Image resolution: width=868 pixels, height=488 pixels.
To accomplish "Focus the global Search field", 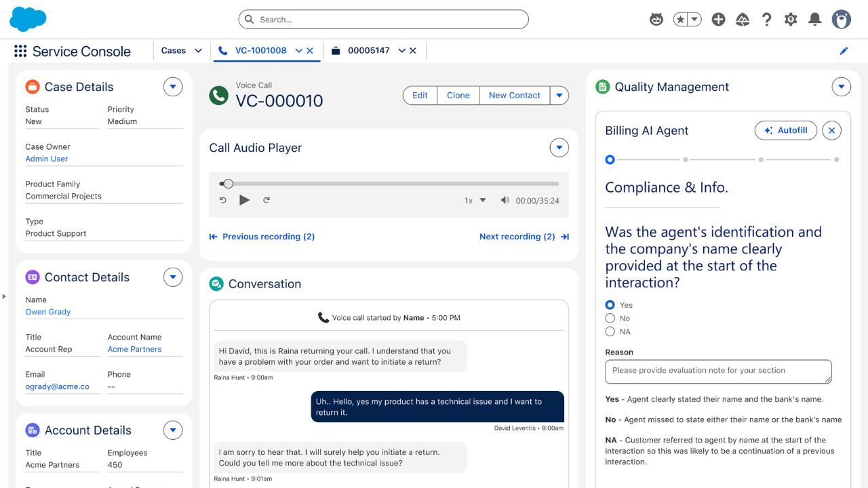I will tap(383, 20).
